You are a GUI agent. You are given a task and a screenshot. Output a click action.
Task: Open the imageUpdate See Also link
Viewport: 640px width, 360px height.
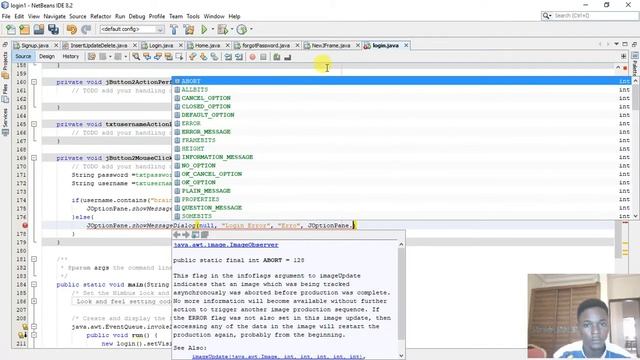point(278,356)
